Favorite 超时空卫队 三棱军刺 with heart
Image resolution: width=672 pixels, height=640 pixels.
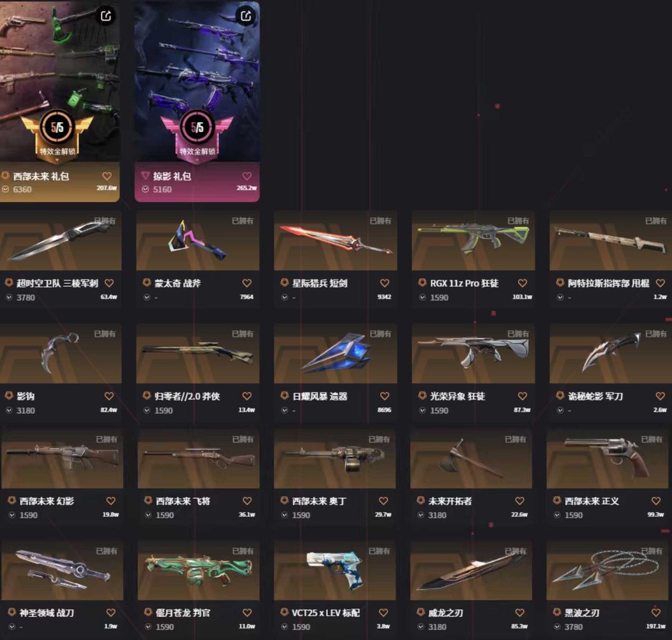pos(110,283)
